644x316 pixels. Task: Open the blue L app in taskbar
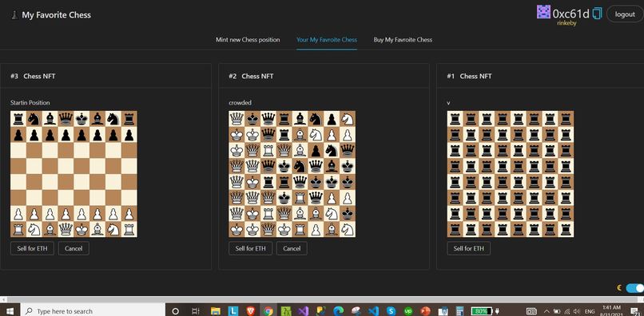233,311
